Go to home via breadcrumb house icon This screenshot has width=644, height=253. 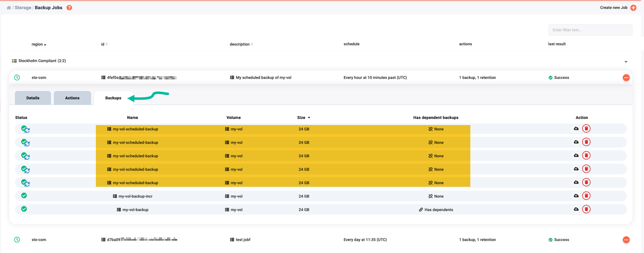tap(9, 8)
